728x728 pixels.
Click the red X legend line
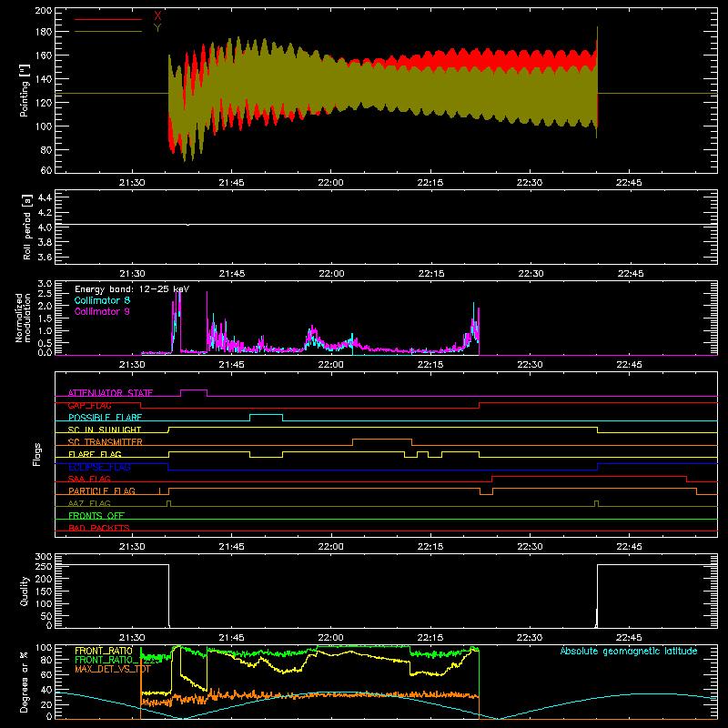click(x=108, y=19)
